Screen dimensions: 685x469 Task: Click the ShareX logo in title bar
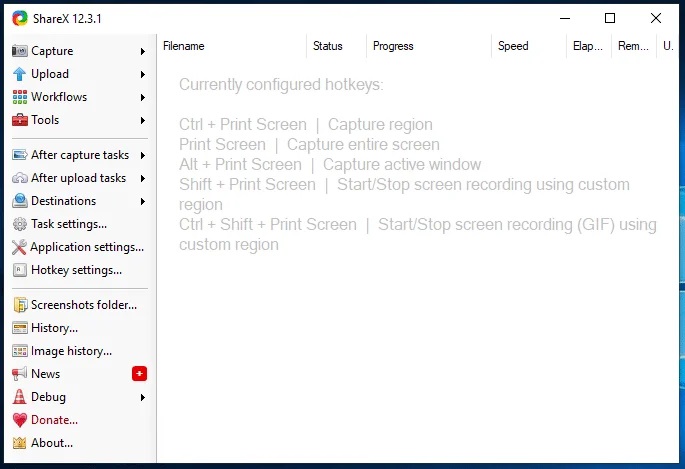pyautogui.click(x=20, y=18)
